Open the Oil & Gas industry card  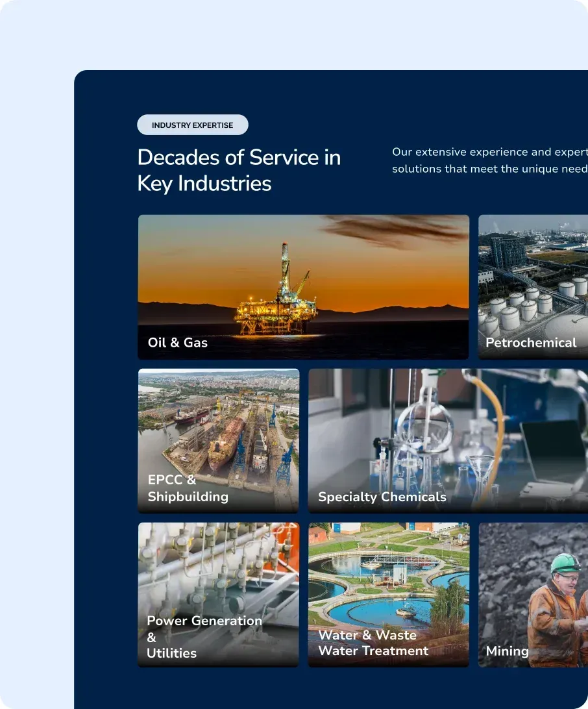pos(303,287)
